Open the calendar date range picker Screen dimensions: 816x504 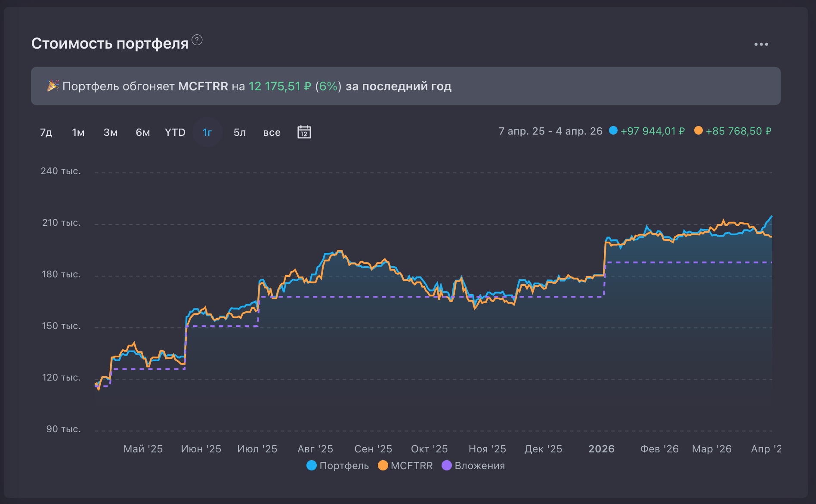point(304,132)
